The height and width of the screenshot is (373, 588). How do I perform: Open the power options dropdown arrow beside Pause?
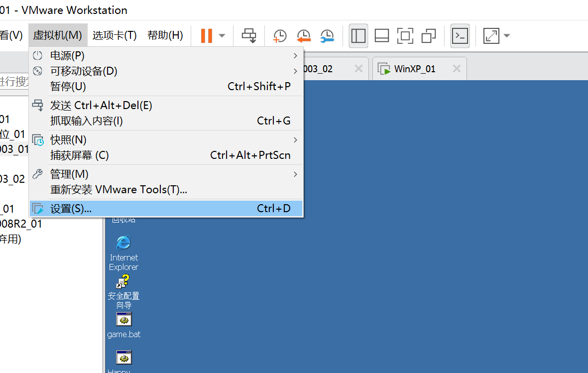coord(222,36)
